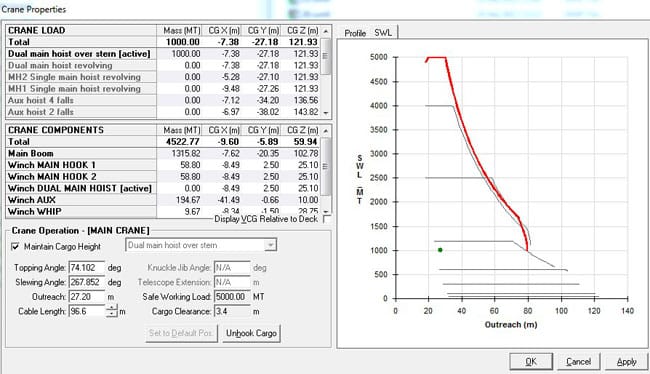Click the Crane Components scroll-down arrow
The width and height of the screenshot is (650, 374).
[326, 211]
